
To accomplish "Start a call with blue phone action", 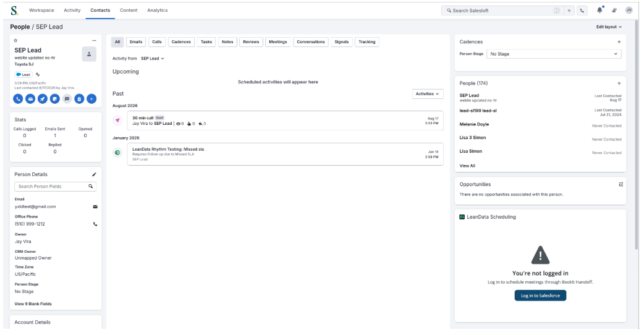I will 18,99.
